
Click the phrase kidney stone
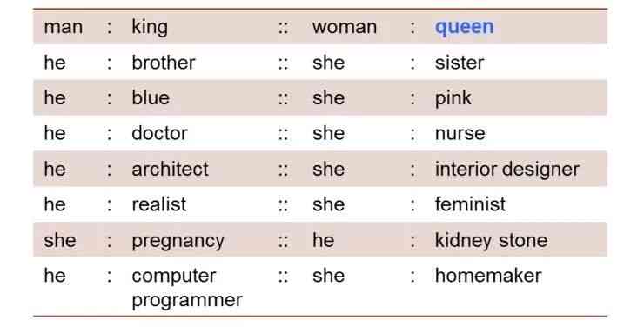pos(491,240)
